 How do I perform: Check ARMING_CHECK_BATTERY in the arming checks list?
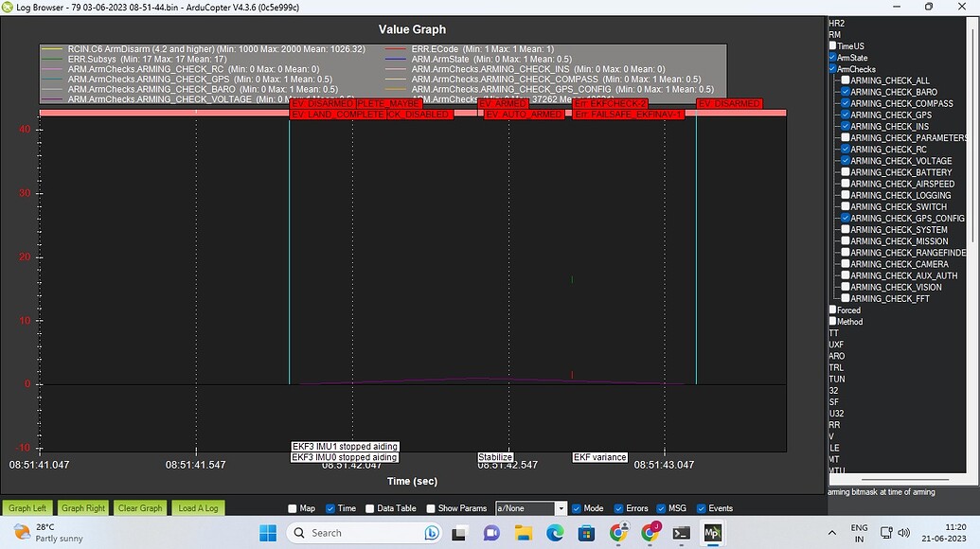(x=844, y=172)
